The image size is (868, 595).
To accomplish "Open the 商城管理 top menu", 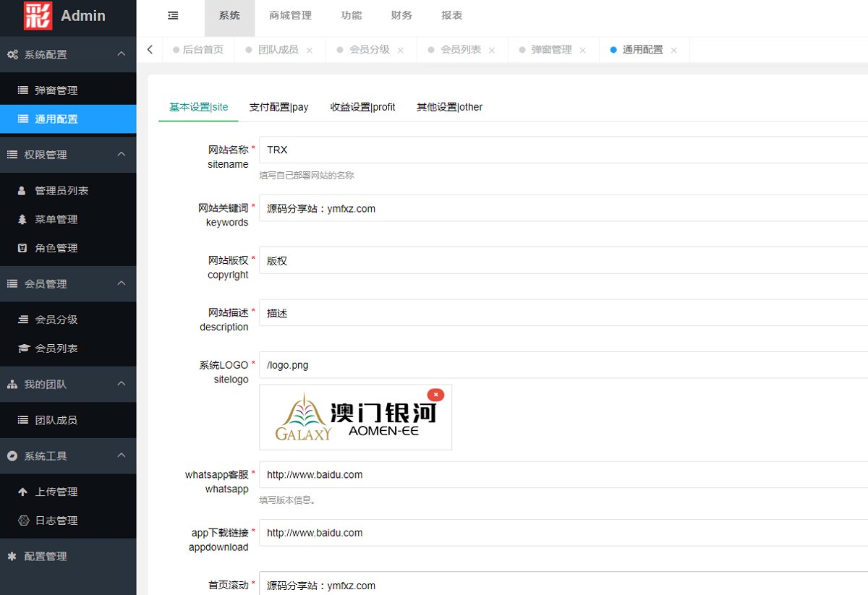I will (290, 15).
